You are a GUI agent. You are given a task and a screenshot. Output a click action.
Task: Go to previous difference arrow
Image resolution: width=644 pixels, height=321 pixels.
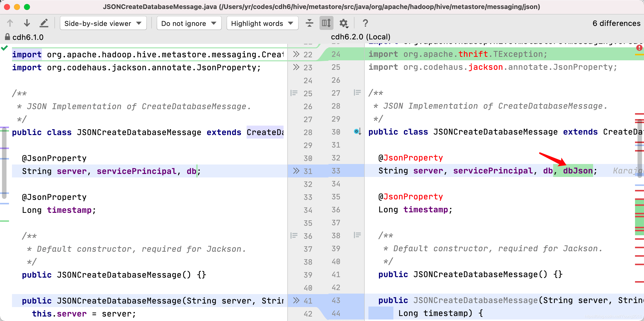(x=10, y=23)
